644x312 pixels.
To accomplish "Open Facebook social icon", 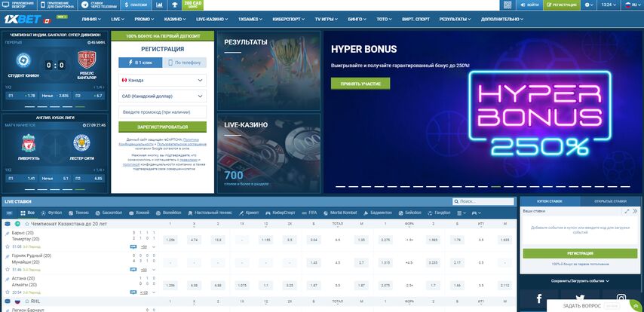I will [x=539, y=299].
